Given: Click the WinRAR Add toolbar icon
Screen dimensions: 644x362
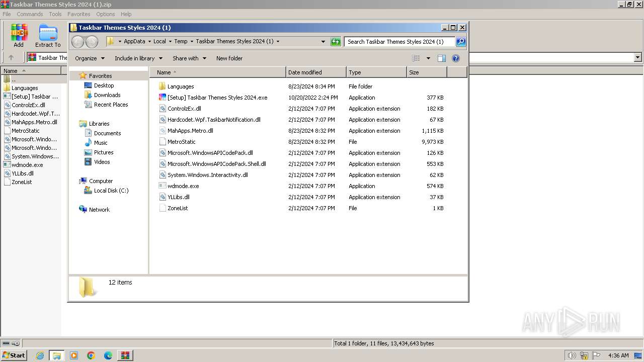Looking at the screenshot, I should click(x=19, y=36).
